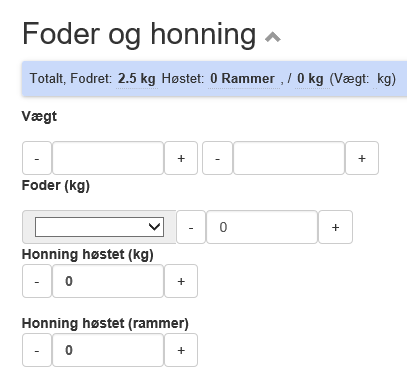Open the Foder type dropdown

[x=99, y=227]
